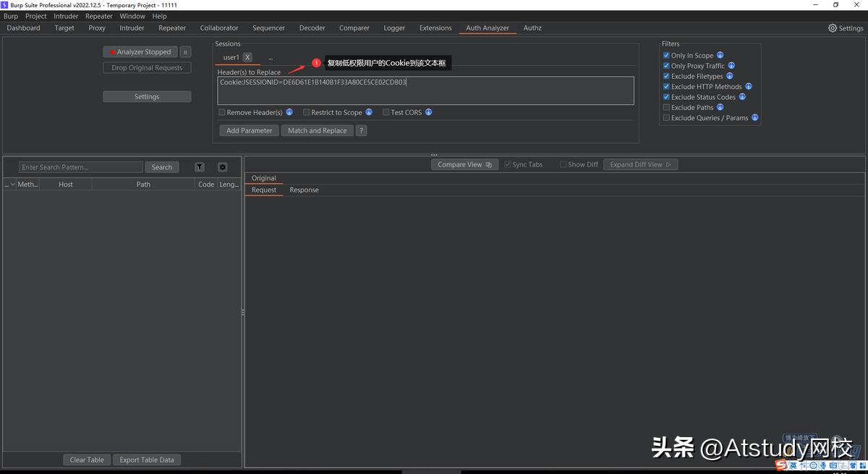Click the info icon beside Only In Scope

pyautogui.click(x=720, y=55)
